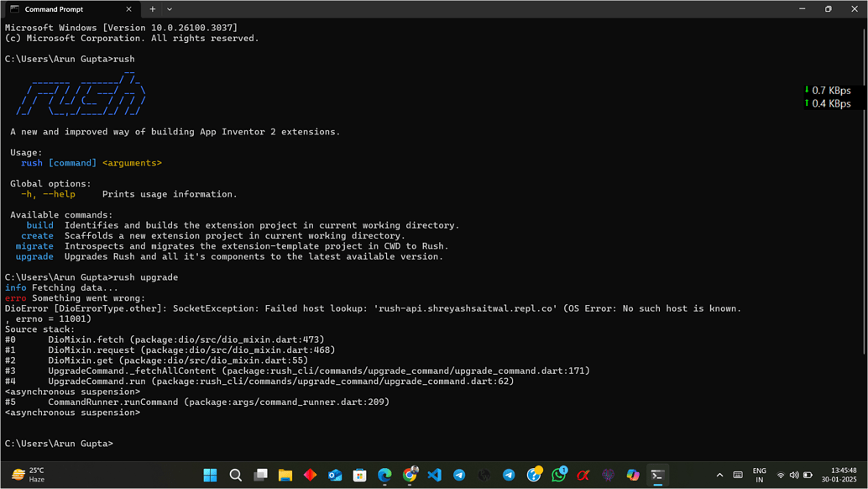Launch Google Chrome from the taskbar
Image resolution: width=868 pixels, height=489 pixels.
point(410,475)
